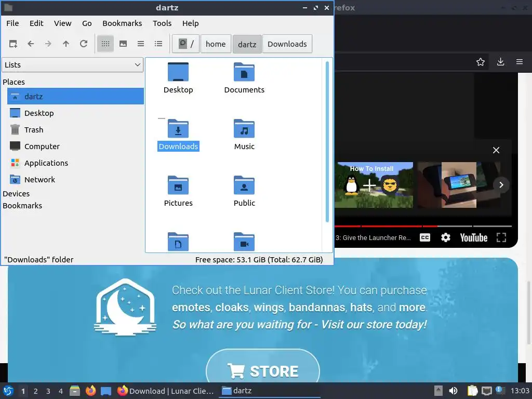This screenshot has width=532, height=399.
Task: Seek on the YouTube progress bar
Action: 423,226
